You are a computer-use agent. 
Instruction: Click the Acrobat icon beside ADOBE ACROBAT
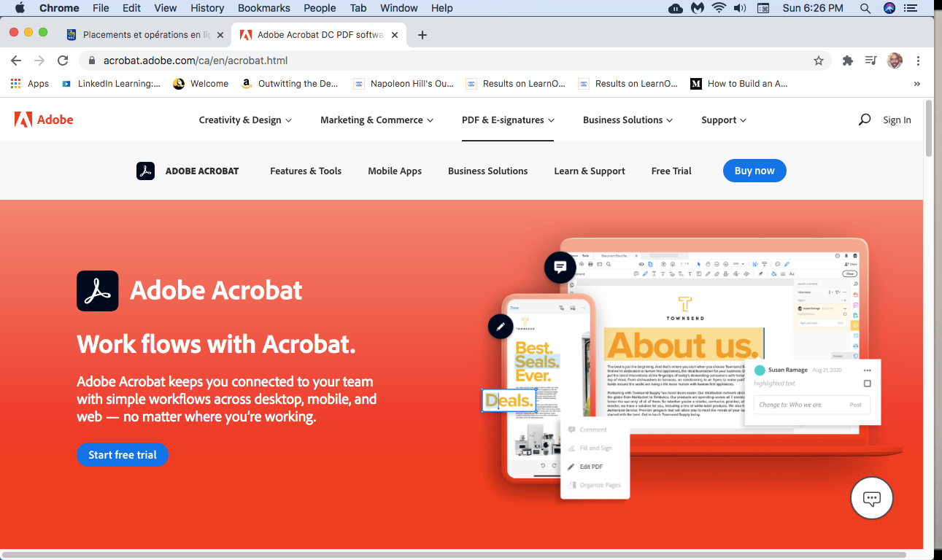[145, 171]
